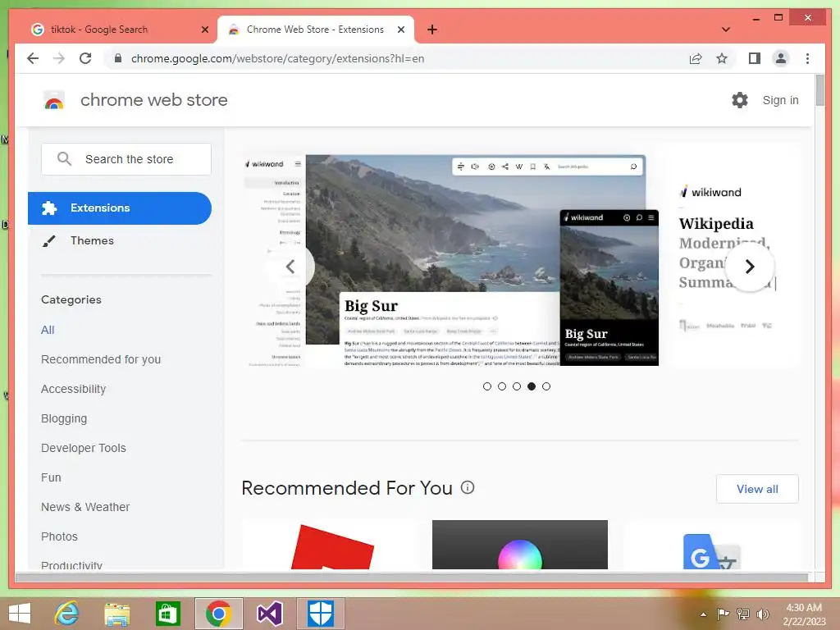Click the chrome web store logo
The width and height of the screenshot is (840, 630).
tap(54, 100)
